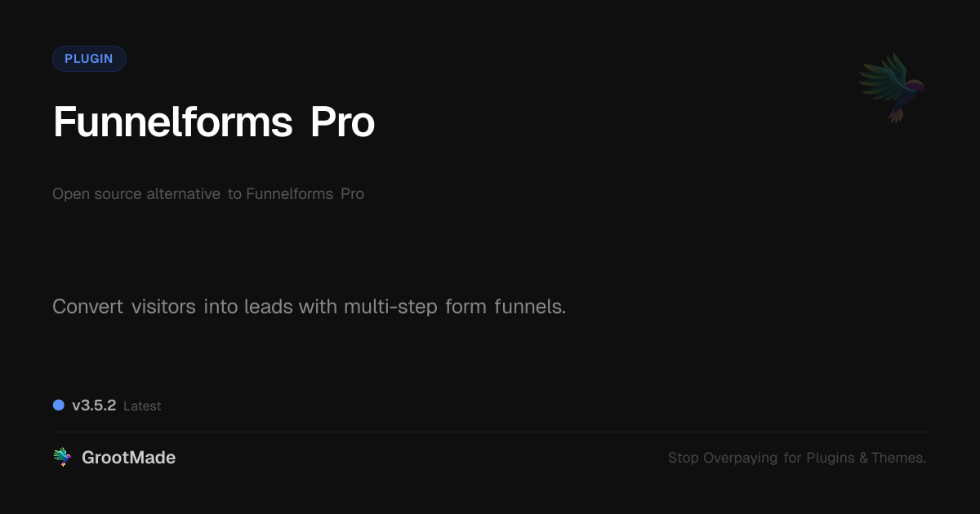Viewport: 980px width, 514px height.
Task: Click the word "leads" in the description
Action: coord(269,307)
